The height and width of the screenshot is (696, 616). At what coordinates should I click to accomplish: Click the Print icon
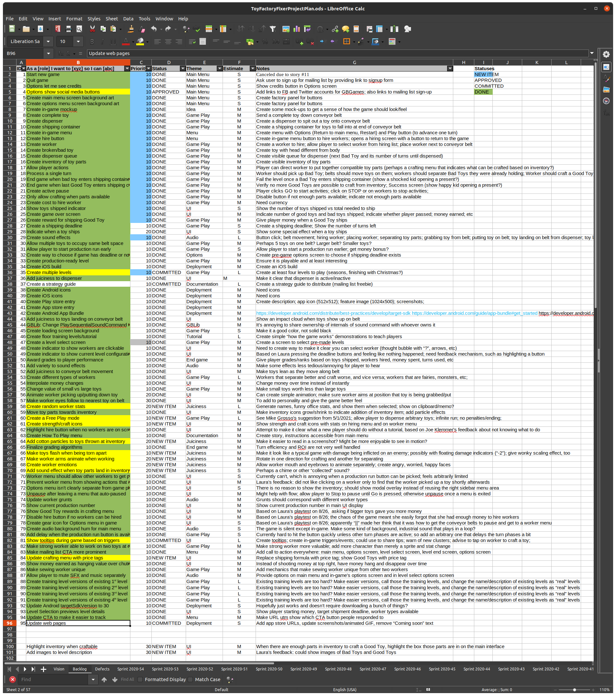pyautogui.click(x=69, y=29)
